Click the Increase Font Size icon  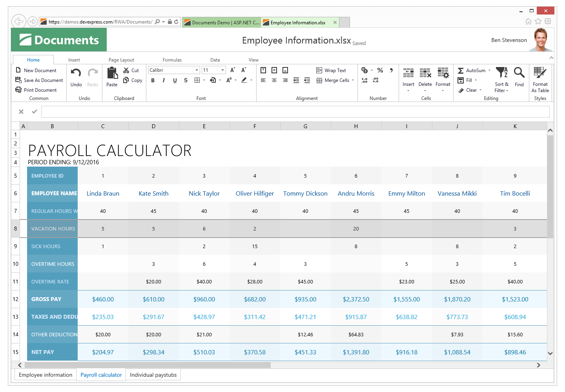click(233, 70)
